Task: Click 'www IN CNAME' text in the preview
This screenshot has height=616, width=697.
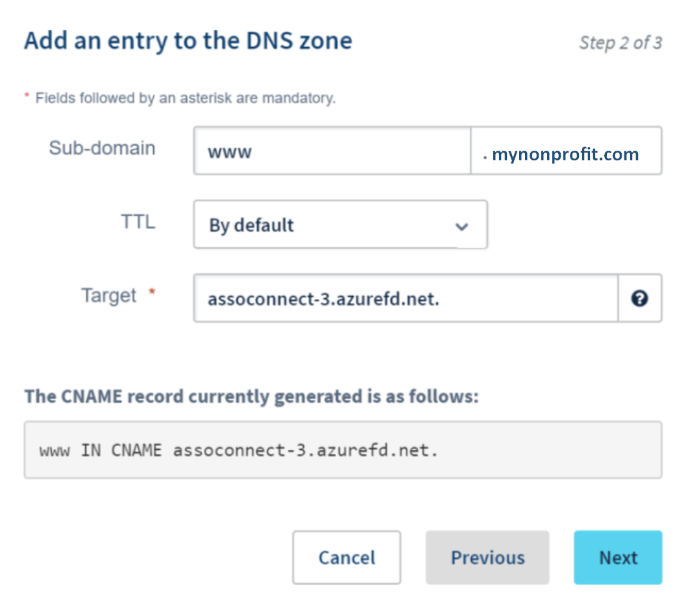Action: (101, 450)
